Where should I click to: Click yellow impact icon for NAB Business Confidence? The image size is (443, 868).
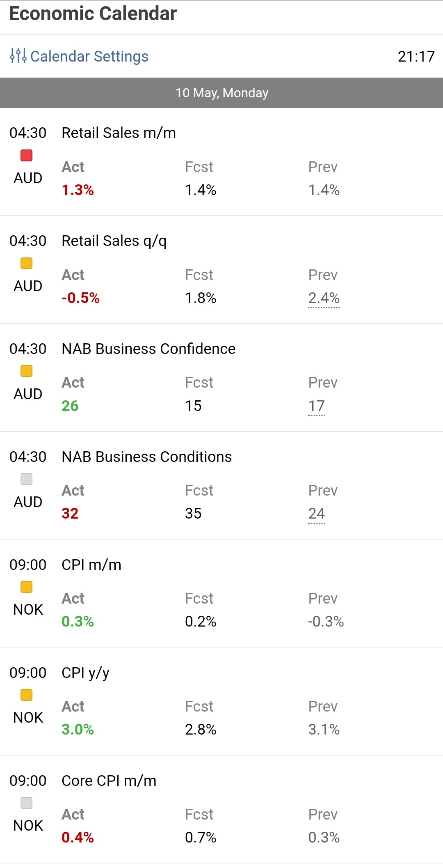tap(27, 371)
